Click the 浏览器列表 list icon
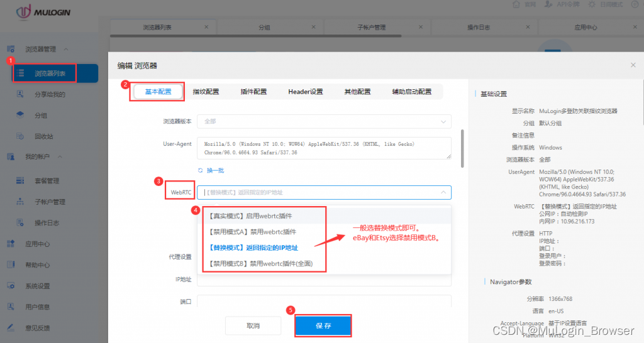 pos(21,73)
